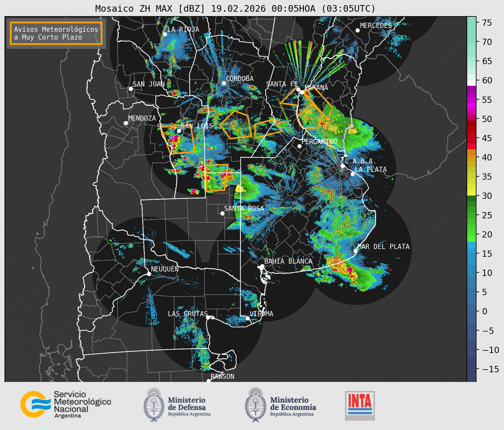This screenshot has width=504, height=430.
Task: Click the Servicio Meteorológico Nacional logo
Action: coord(65,404)
